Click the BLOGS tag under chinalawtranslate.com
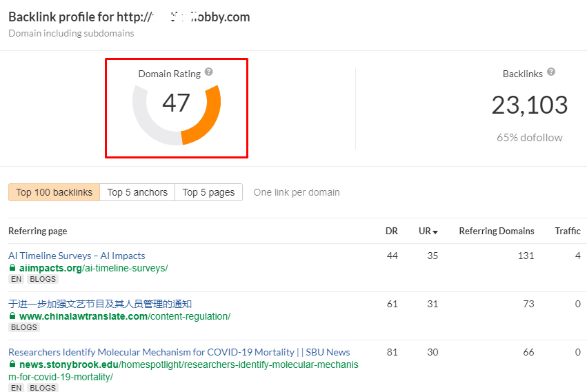587x392 pixels. pos(23,328)
